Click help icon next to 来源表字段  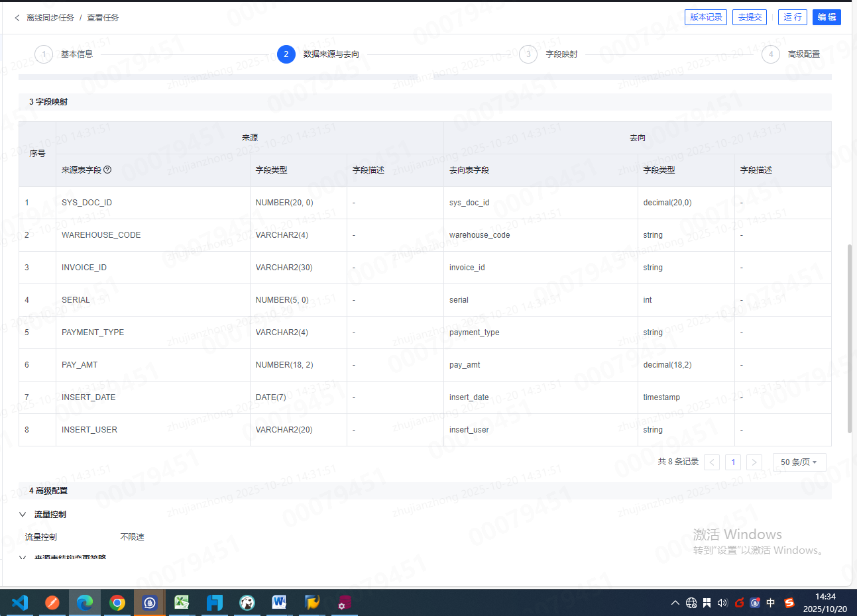[x=107, y=170]
